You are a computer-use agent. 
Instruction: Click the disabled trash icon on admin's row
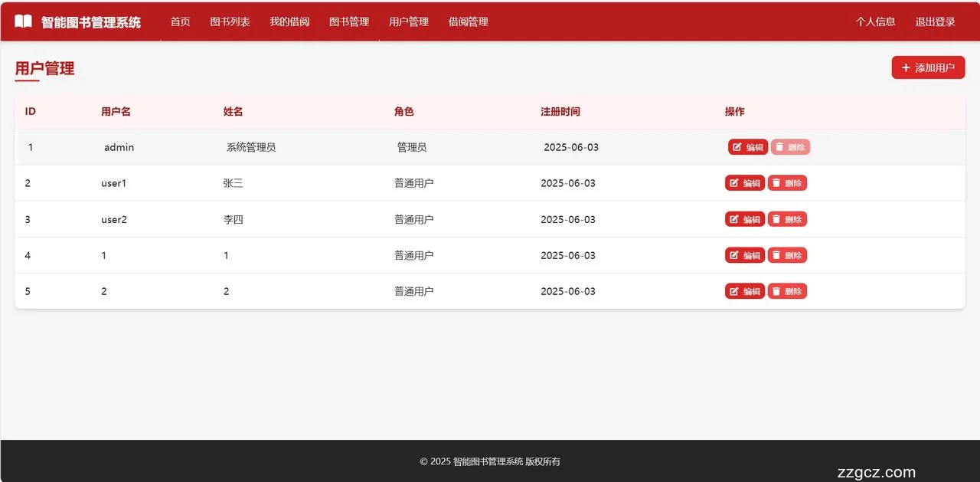tap(779, 146)
